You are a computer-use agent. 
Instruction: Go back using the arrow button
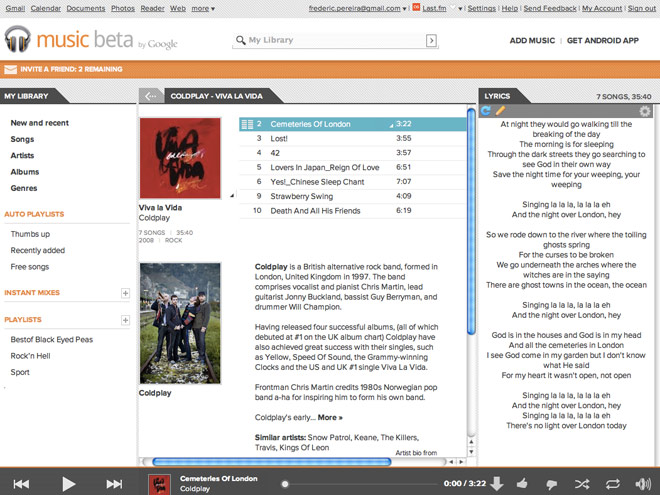151,96
